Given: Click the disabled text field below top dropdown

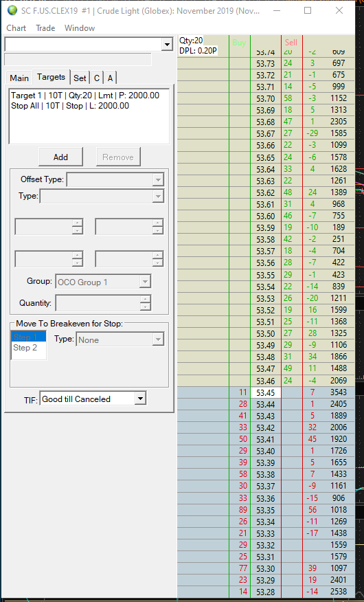Looking at the screenshot, I should pyautogui.click(x=78, y=60).
